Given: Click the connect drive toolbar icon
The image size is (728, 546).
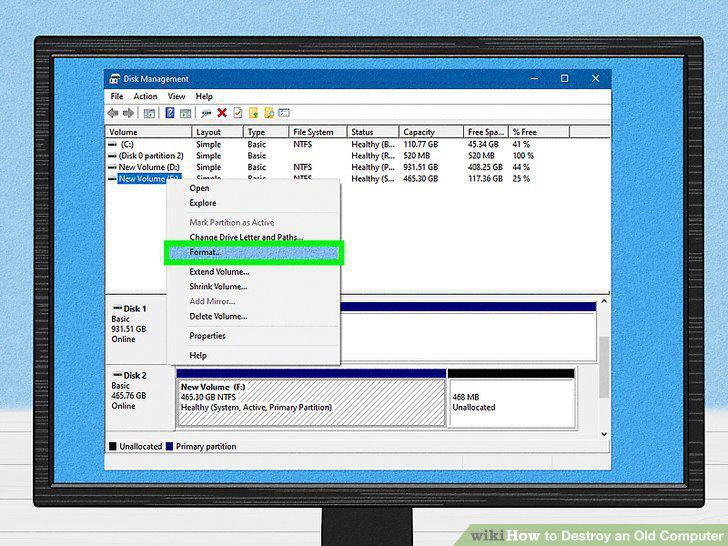Looking at the screenshot, I should (206, 113).
